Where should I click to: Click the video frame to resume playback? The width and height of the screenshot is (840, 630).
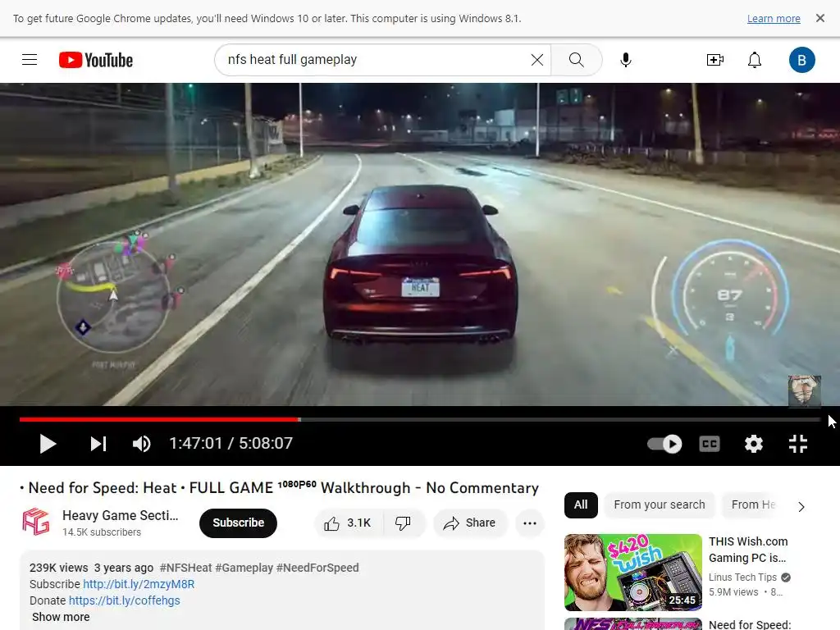[420, 244]
